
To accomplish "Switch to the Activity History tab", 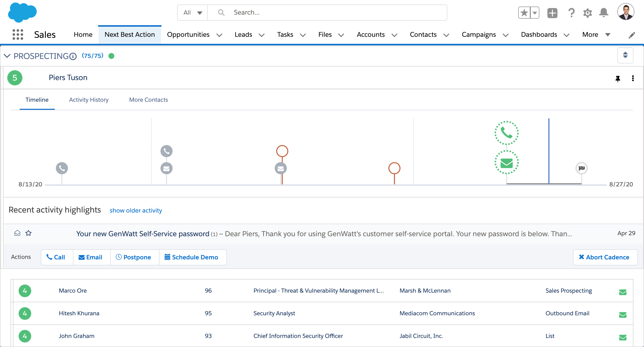I will pyautogui.click(x=89, y=100).
